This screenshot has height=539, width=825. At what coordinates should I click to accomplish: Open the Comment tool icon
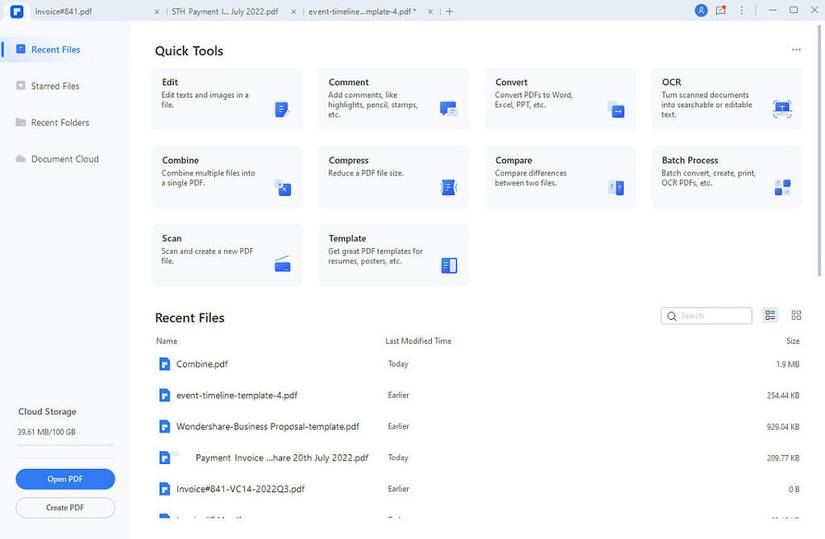click(x=448, y=109)
